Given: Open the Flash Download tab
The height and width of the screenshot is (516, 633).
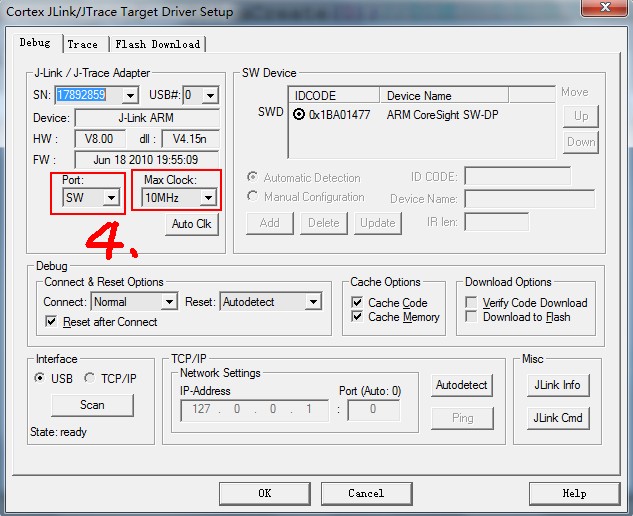Looking at the screenshot, I should click(x=157, y=44).
